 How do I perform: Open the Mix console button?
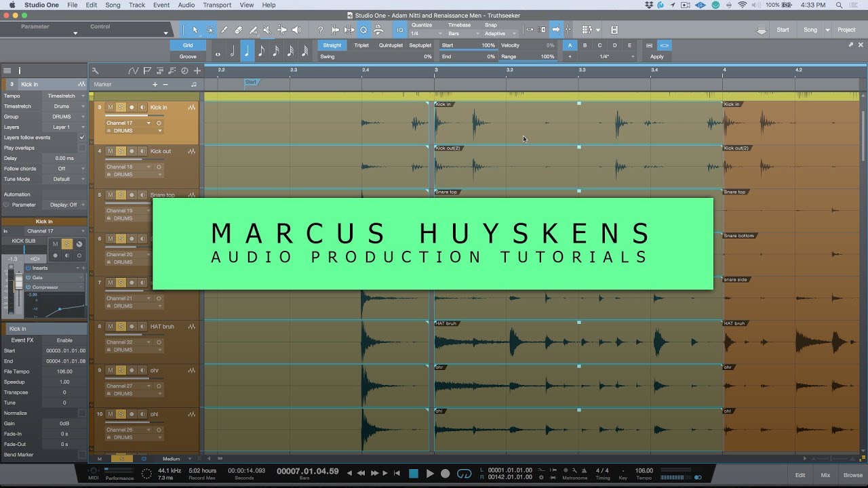pyautogui.click(x=825, y=475)
